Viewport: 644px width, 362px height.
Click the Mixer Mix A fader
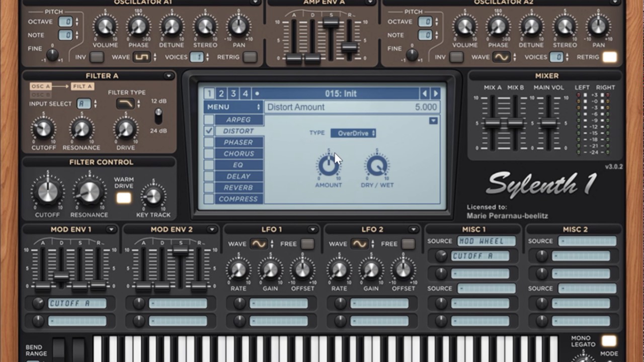(493, 123)
